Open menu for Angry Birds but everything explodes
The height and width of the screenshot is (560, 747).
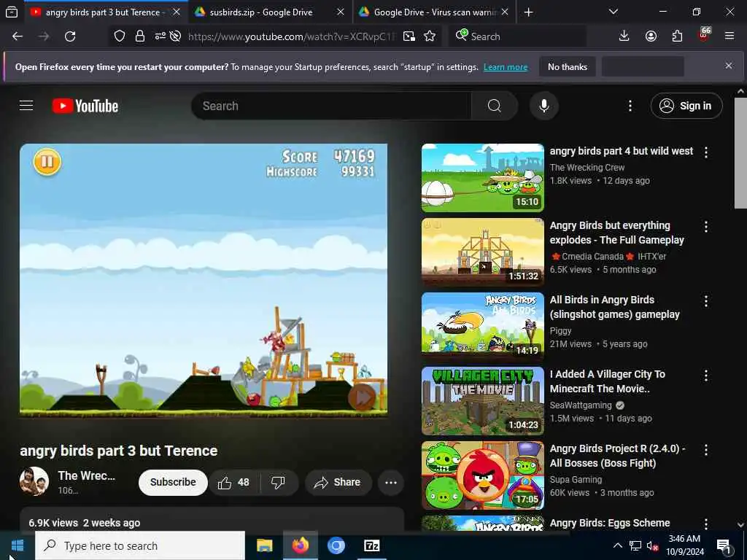click(706, 227)
